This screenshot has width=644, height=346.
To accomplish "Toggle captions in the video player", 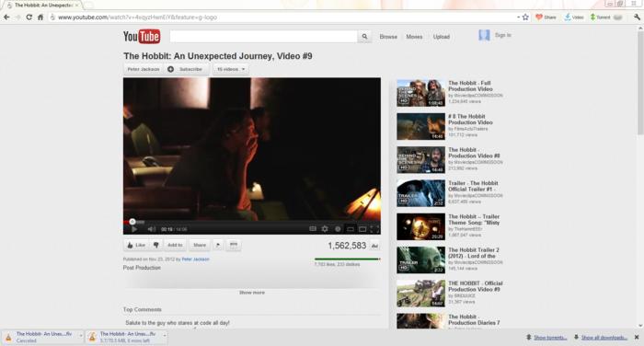I will pos(313,229).
